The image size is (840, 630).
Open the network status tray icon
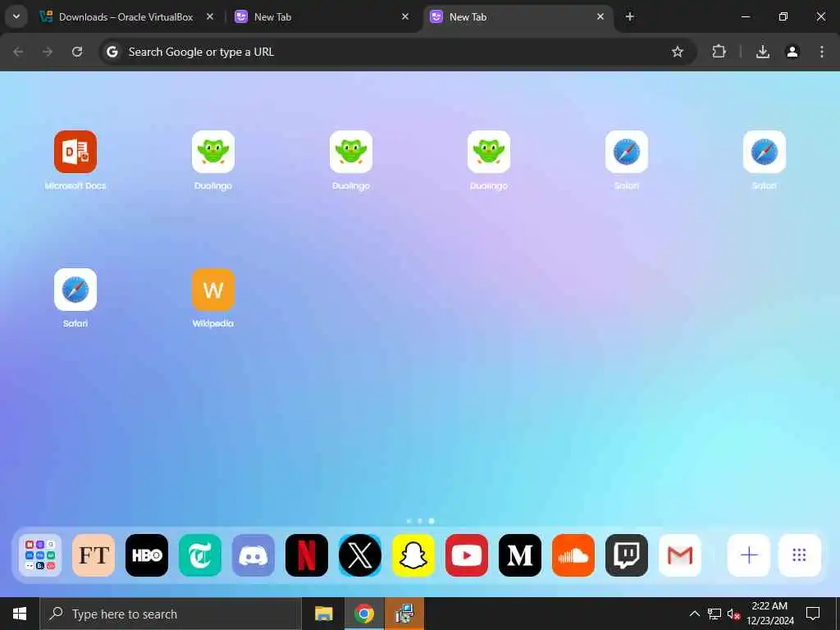[x=714, y=614]
